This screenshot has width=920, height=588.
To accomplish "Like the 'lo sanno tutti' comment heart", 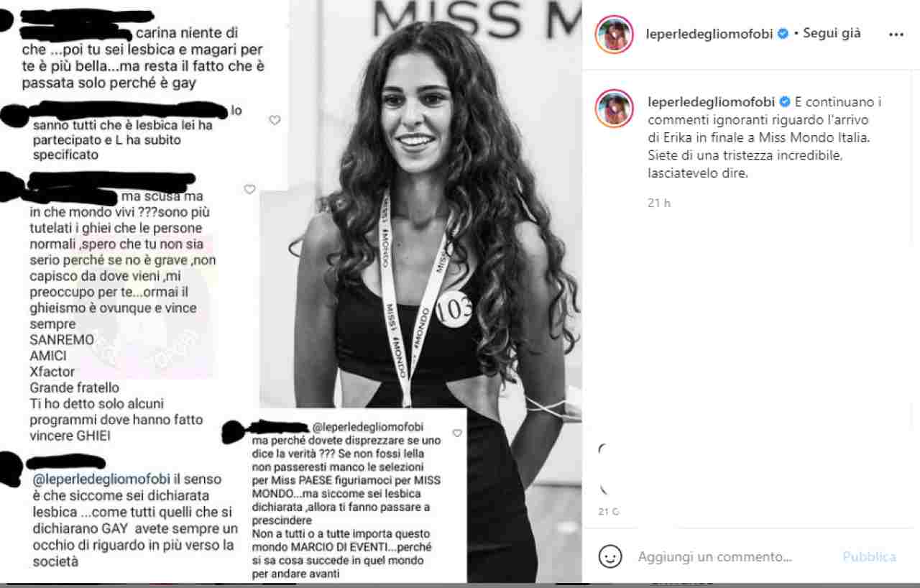I will coord(275,120).
